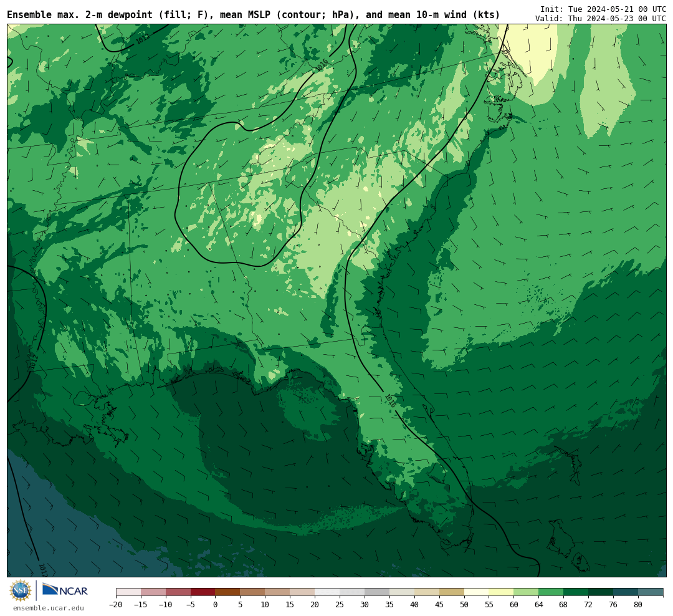
Task: Click the NSF logo
Action: [x=21, y=590]
